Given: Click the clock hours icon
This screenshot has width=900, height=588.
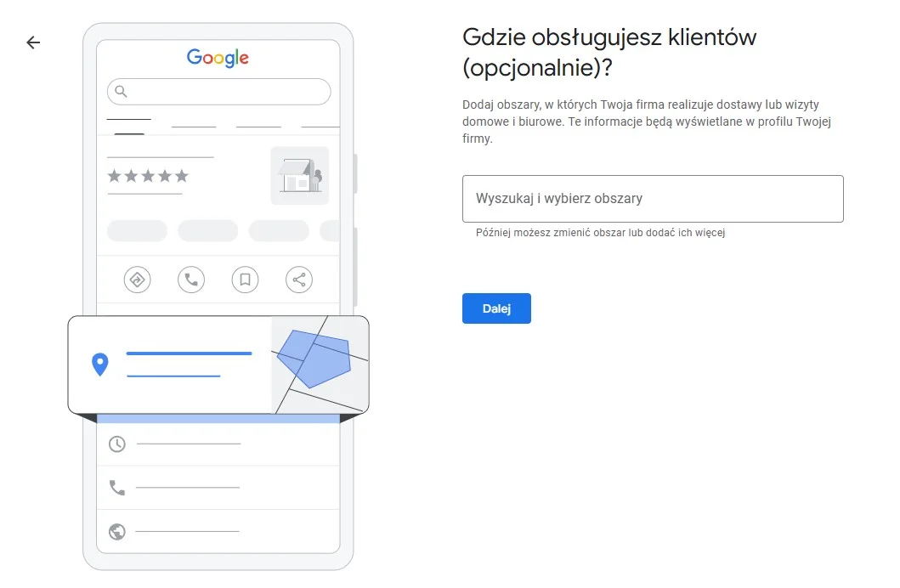Looking at the screenshot, I should (117, 444).
